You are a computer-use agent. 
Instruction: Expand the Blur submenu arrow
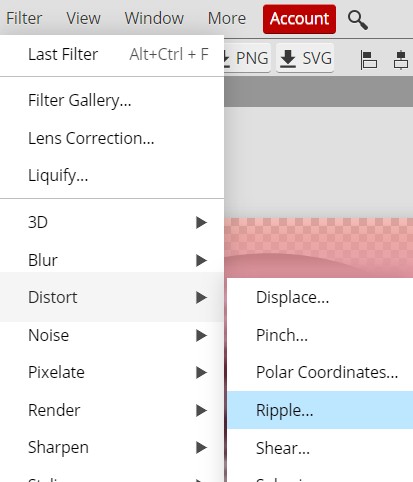[x=201, y=260]
